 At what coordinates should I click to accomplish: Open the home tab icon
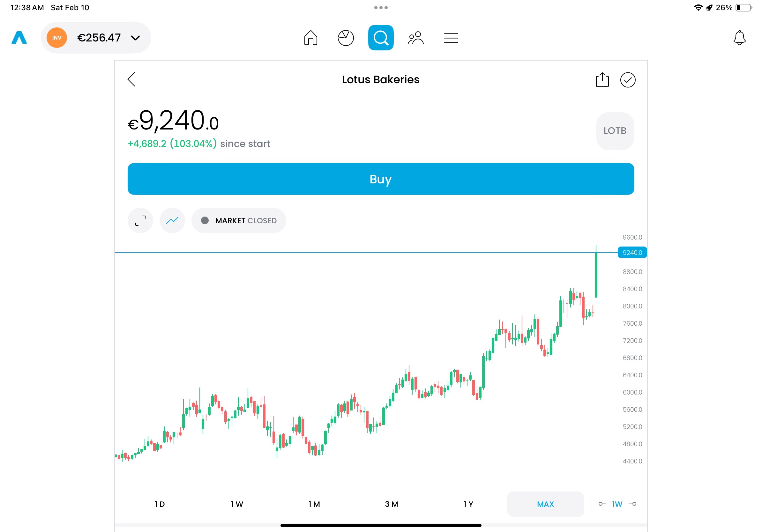tap(311, 38)
